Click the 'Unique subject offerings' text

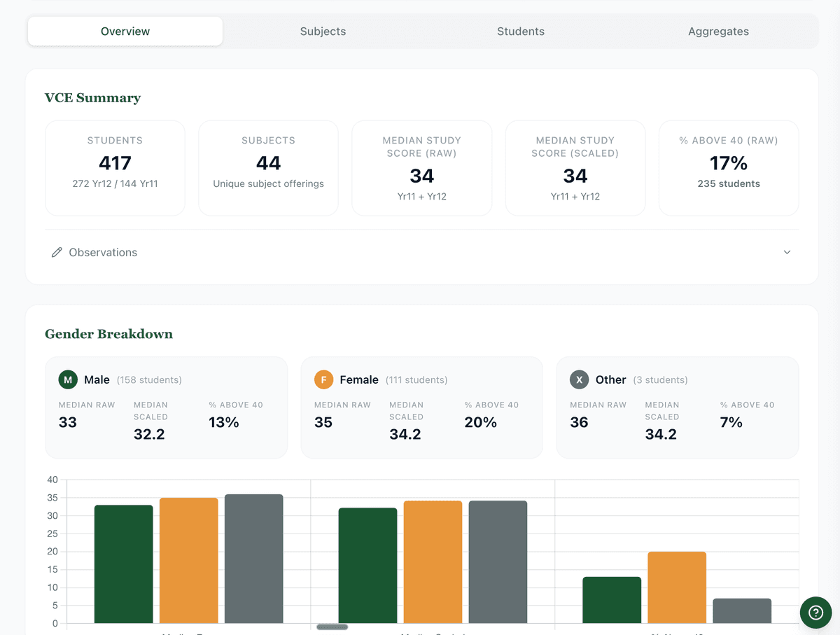[268, 184]
